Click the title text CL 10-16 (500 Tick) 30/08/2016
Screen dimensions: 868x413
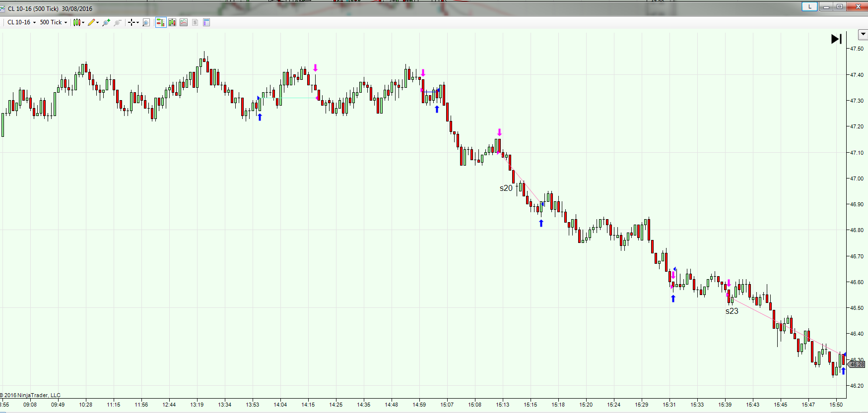(50, 8)
